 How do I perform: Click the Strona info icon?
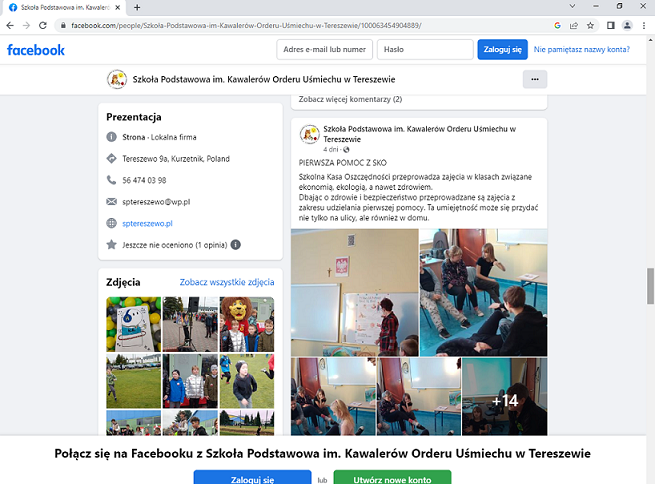[112, 137]
